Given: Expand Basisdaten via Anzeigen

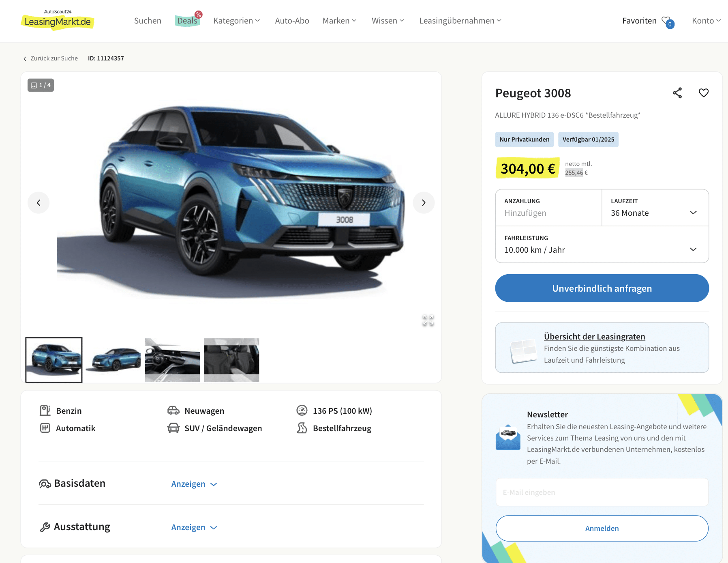Looking at the screenshot, I should click(194, 484).
